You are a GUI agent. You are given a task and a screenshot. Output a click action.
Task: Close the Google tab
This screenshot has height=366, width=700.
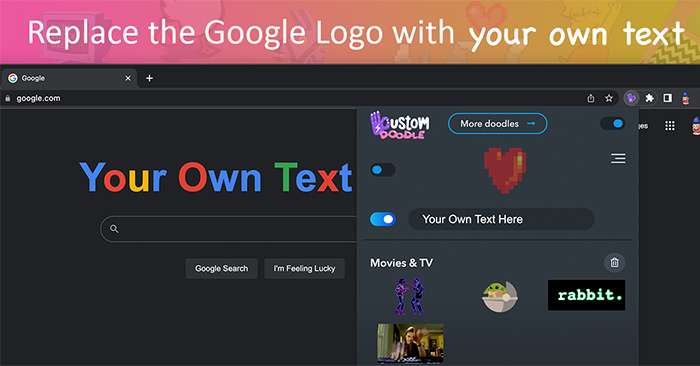(x=128, y=78)
